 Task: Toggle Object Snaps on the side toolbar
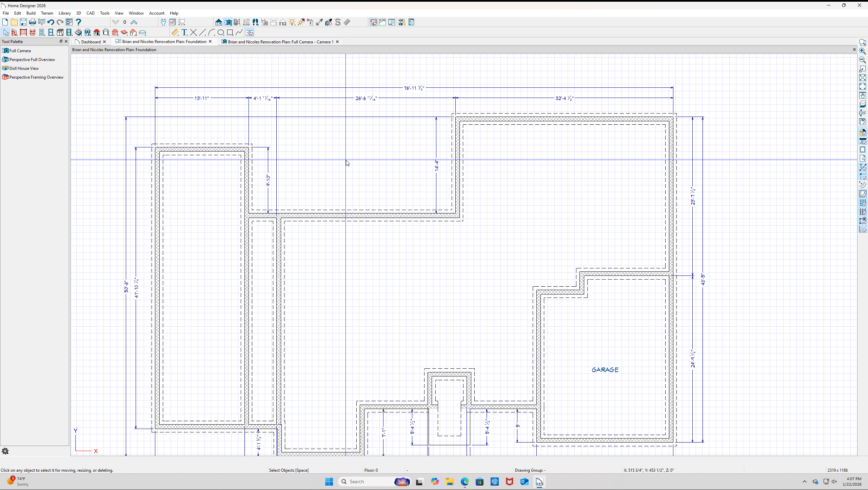[x=863, y=221]
